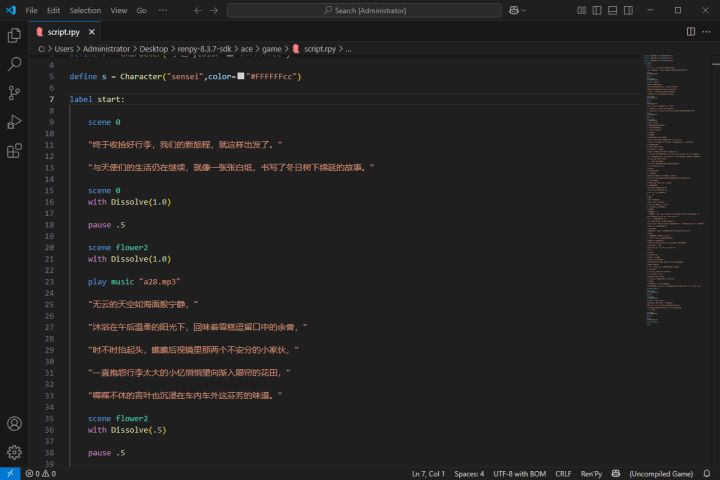Open the Extensions view
Image resolution: width=720 pixels, height=480 pixels.
[x=14, y=151]
